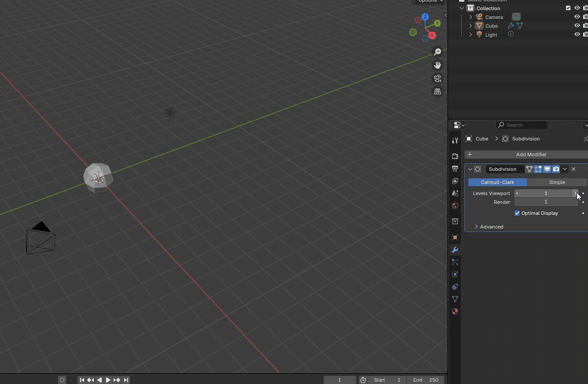Hide Collection in viewport via eye icon

pyautogui.click(x=577, y=8)
